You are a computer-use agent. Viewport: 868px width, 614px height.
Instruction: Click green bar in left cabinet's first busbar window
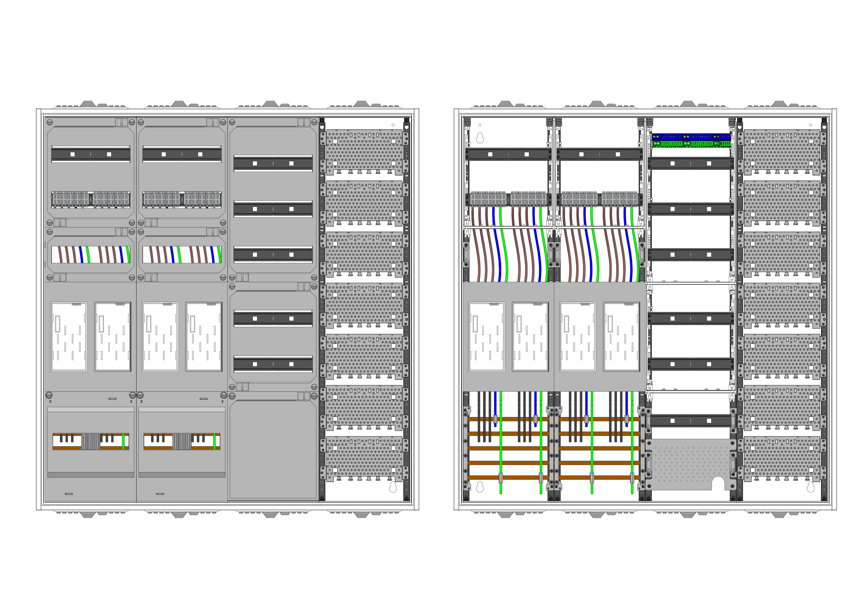(x=123, y=441)
